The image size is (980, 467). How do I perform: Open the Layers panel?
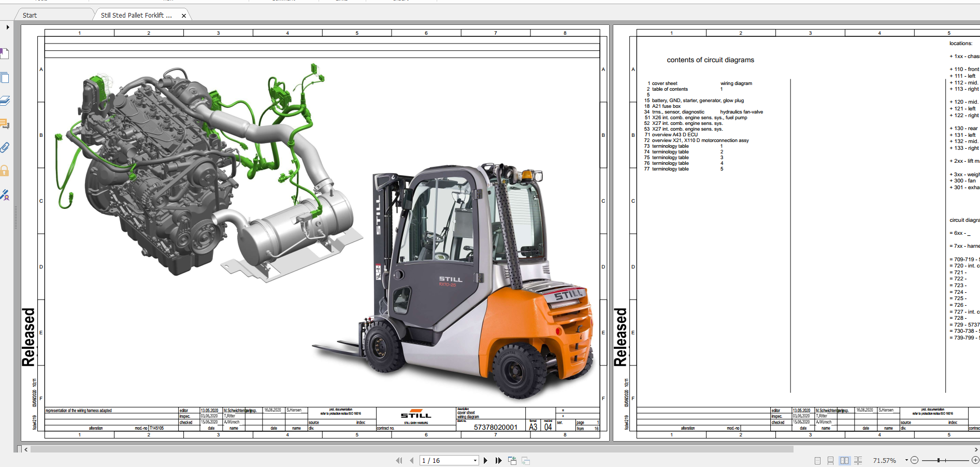tap(6, 101)
